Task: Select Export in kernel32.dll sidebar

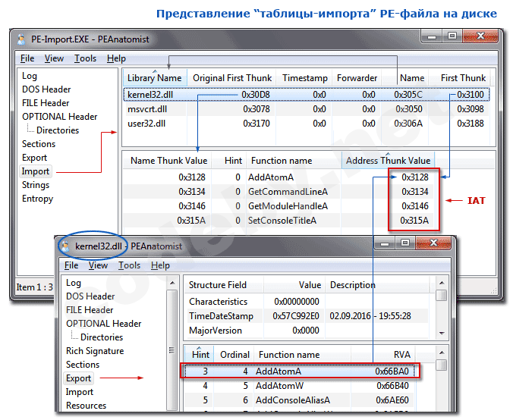Action: pyautogui.click(x=78, y=378)
